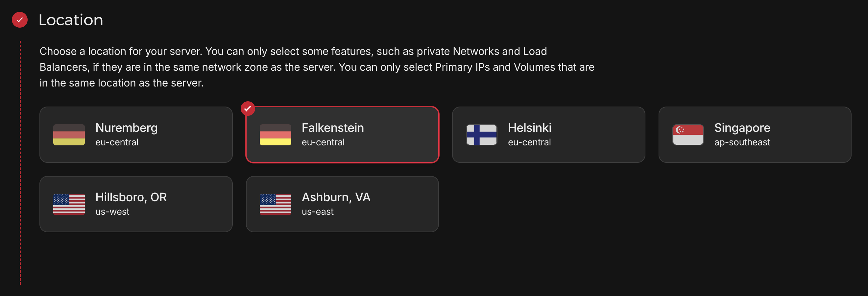Screen dimensions: 868x296
Task: Click the ap-southeast zone label
Action: point(742,143)
